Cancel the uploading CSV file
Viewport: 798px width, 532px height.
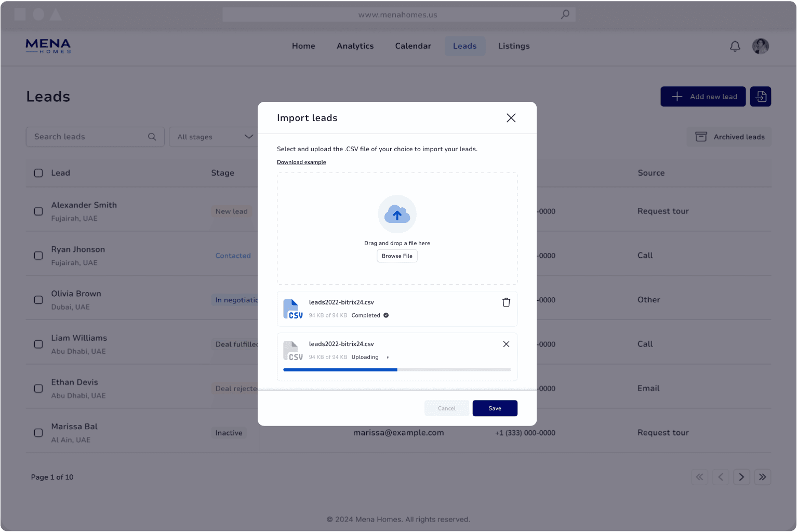506,344
